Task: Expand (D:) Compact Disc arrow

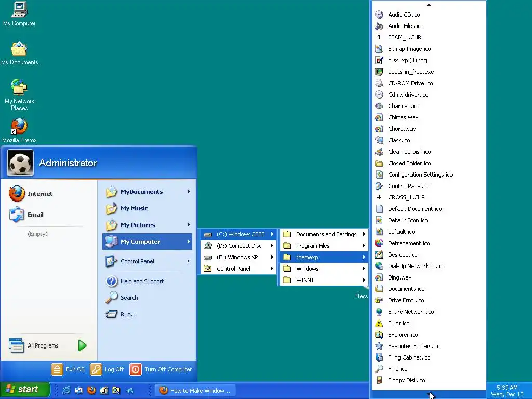Action: pos(272,246)
